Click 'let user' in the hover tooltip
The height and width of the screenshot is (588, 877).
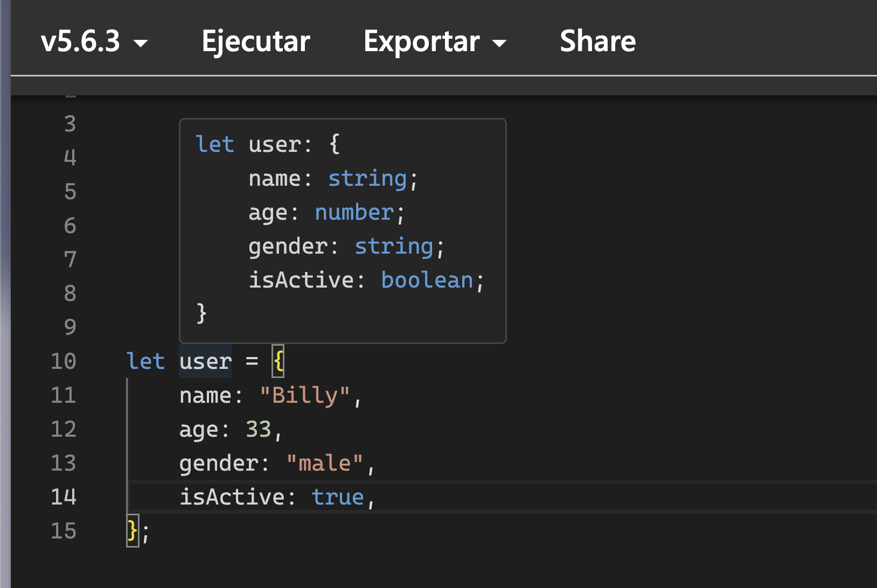[x=247, y=144]
